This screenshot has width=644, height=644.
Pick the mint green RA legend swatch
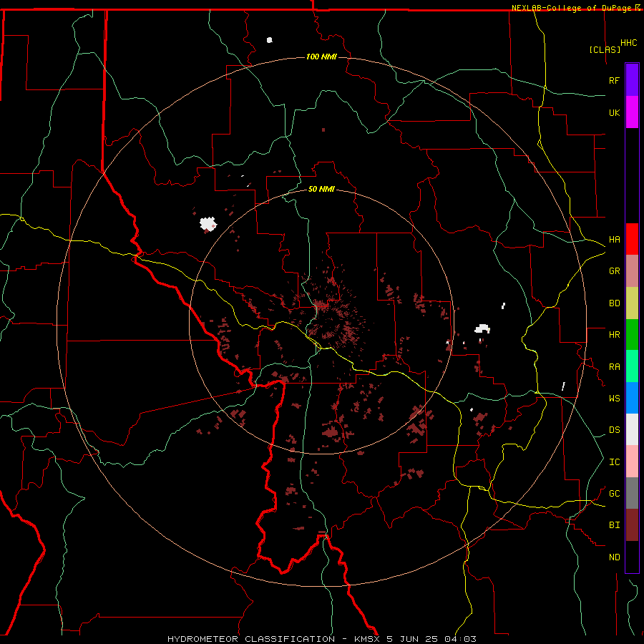coord(632,366)
